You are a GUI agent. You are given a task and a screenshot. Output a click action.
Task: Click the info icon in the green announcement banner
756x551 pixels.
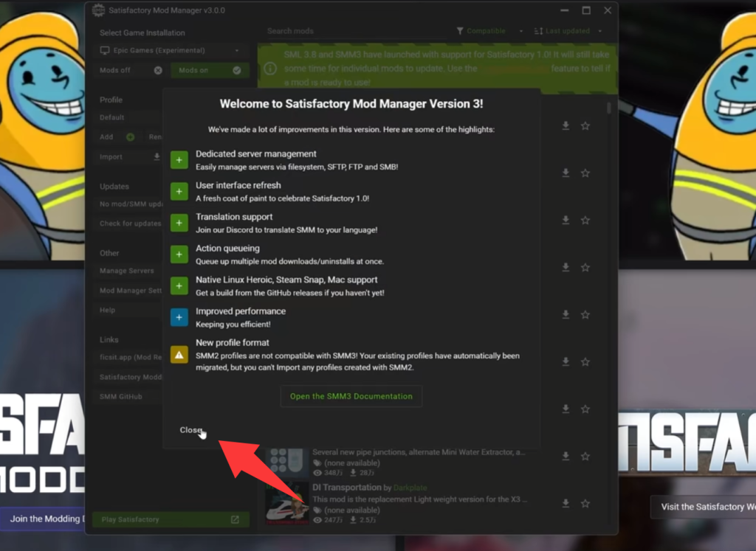270,69
